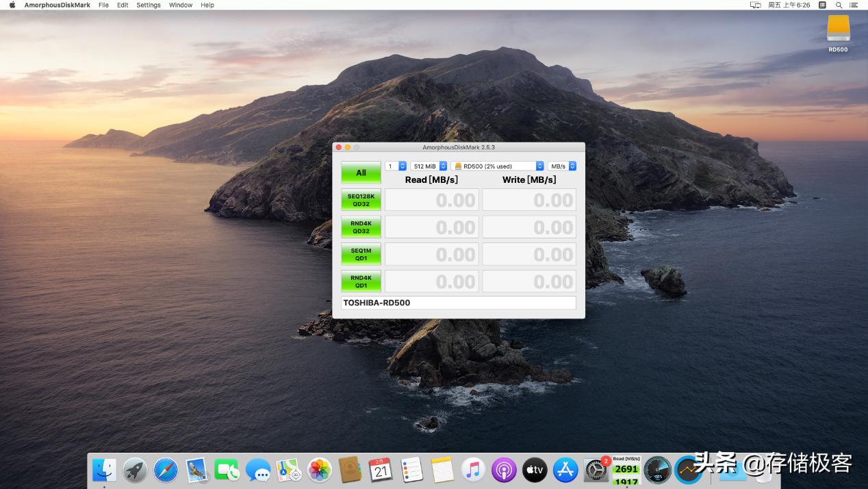Open the 512 MiB test size dropdown
868x489 pixels.
429,166
